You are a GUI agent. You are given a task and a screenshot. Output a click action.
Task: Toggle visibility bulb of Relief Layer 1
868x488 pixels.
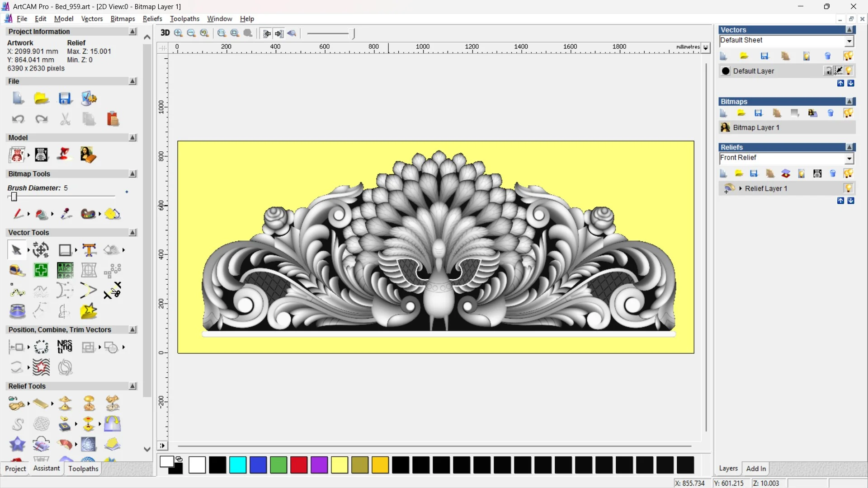coord(848,188)
